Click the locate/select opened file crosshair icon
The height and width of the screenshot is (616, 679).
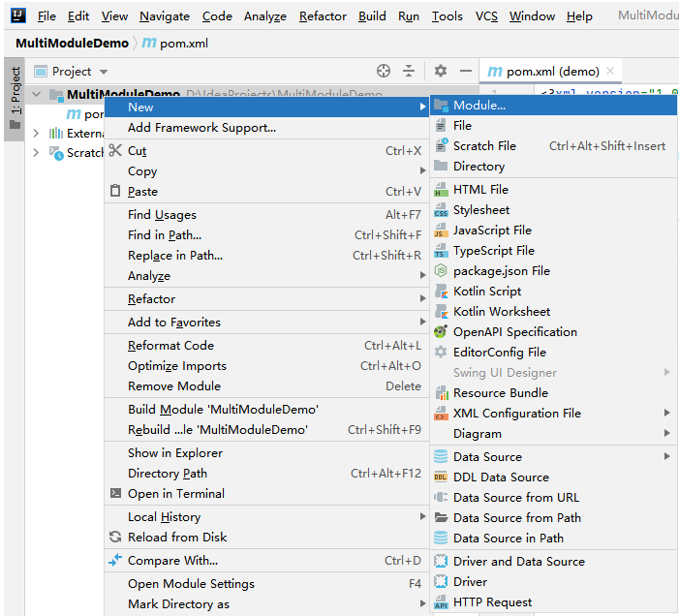[384, 71]
